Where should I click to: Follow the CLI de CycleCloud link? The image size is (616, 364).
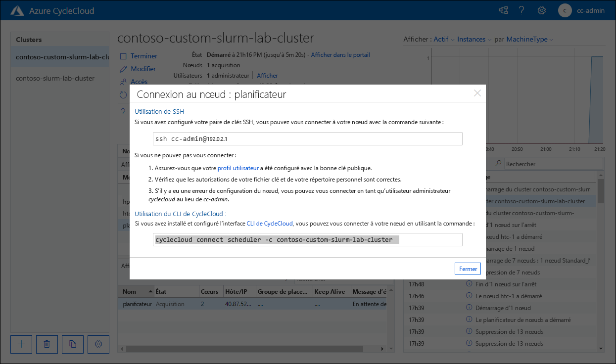[269, 223]
